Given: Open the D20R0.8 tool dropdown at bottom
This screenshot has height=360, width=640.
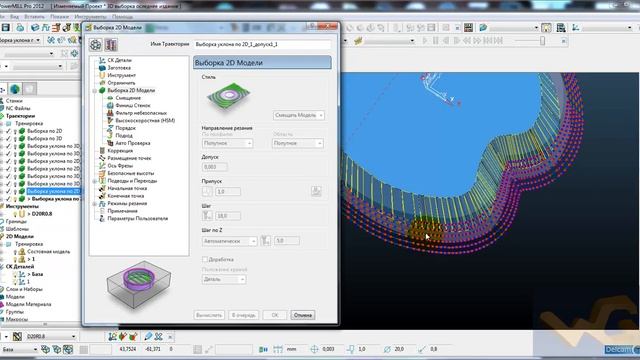Looking at the screenshot, I should click(x=73, y=337).
